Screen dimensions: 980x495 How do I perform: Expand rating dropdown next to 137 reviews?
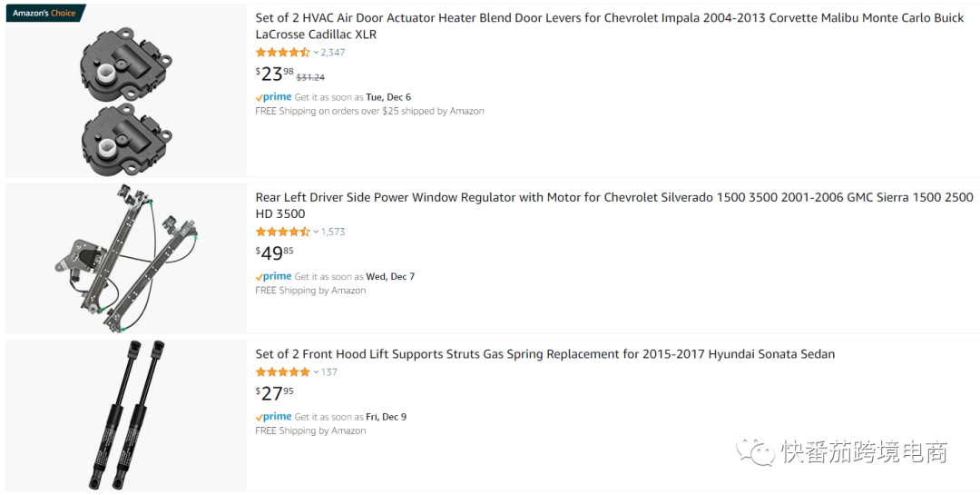[316, 371]
